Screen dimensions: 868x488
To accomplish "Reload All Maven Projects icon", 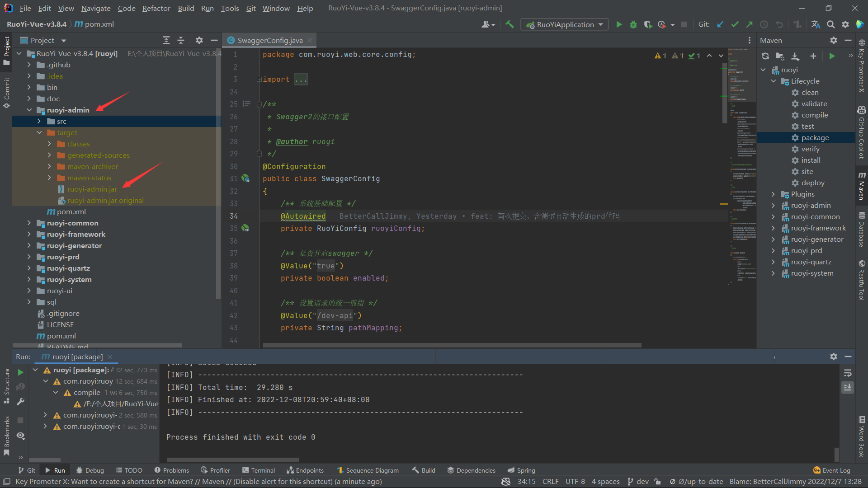I will point(765,56).
